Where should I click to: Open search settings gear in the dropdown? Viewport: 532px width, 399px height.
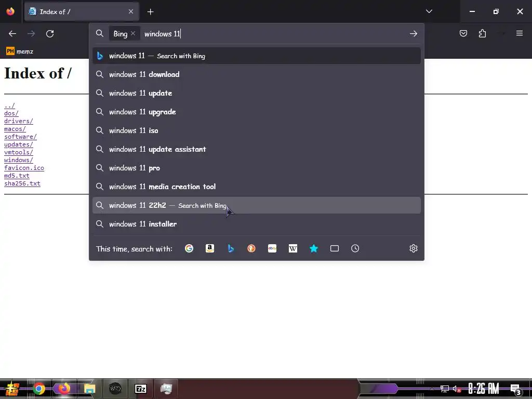413,248
